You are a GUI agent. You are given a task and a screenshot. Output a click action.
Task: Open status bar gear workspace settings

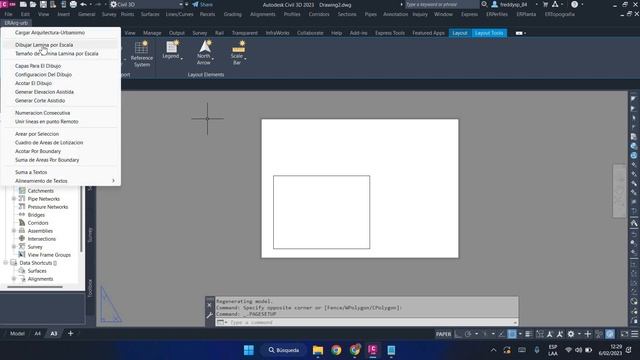click(x=571, y=334)
